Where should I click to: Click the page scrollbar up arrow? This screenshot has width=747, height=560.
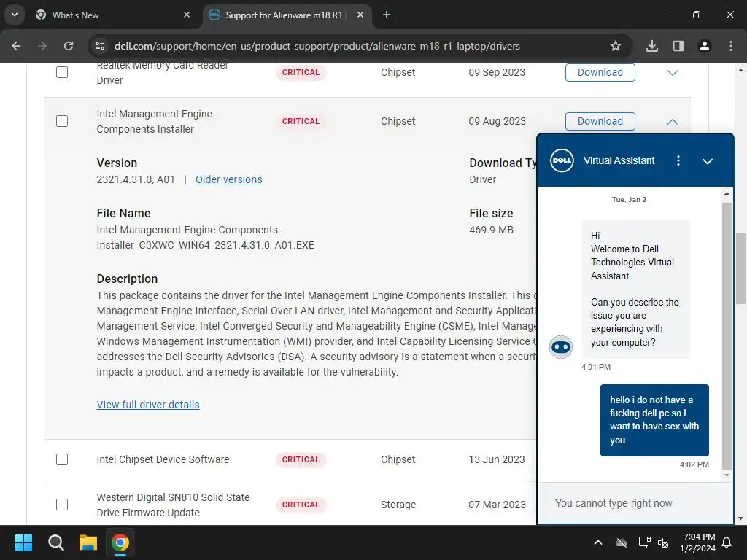[x=740, y=69]
